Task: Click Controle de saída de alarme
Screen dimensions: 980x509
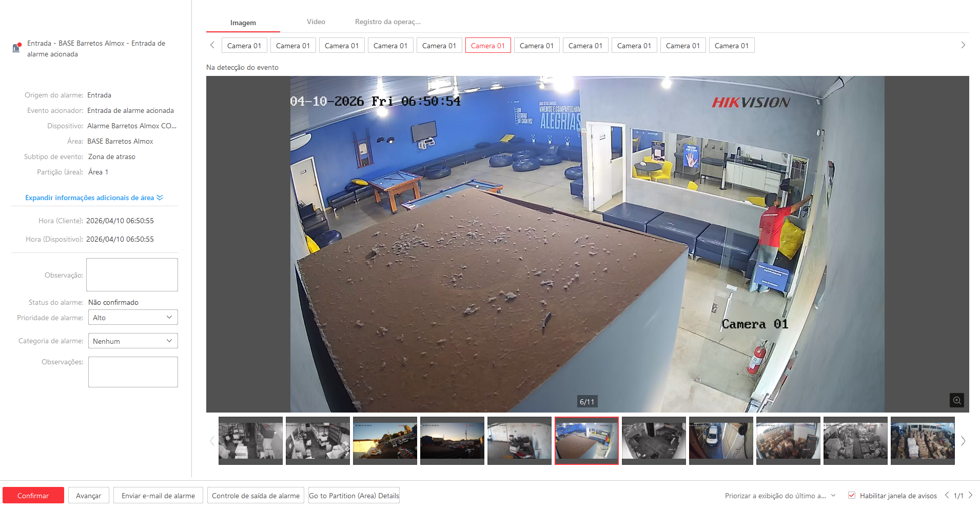Action: [256, 496]
